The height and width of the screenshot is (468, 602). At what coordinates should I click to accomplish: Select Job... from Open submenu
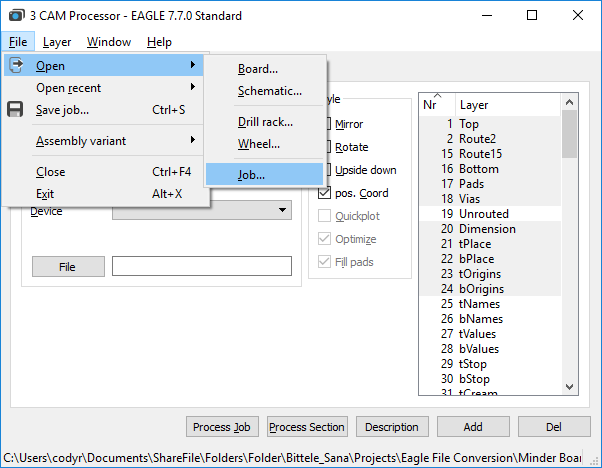[251, 175]
